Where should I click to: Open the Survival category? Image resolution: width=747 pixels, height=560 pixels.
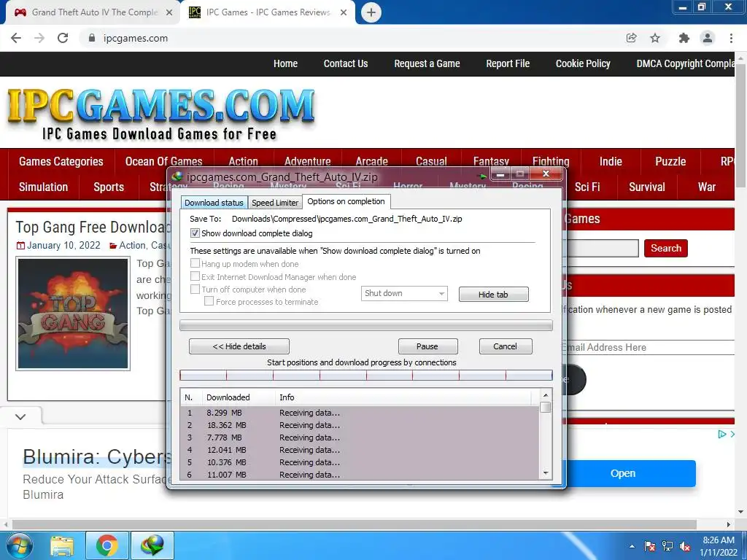[x=646, y=187]
